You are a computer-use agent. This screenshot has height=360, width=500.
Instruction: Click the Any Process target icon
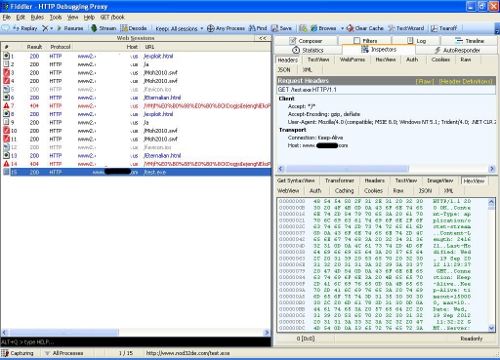pos(210,28)
